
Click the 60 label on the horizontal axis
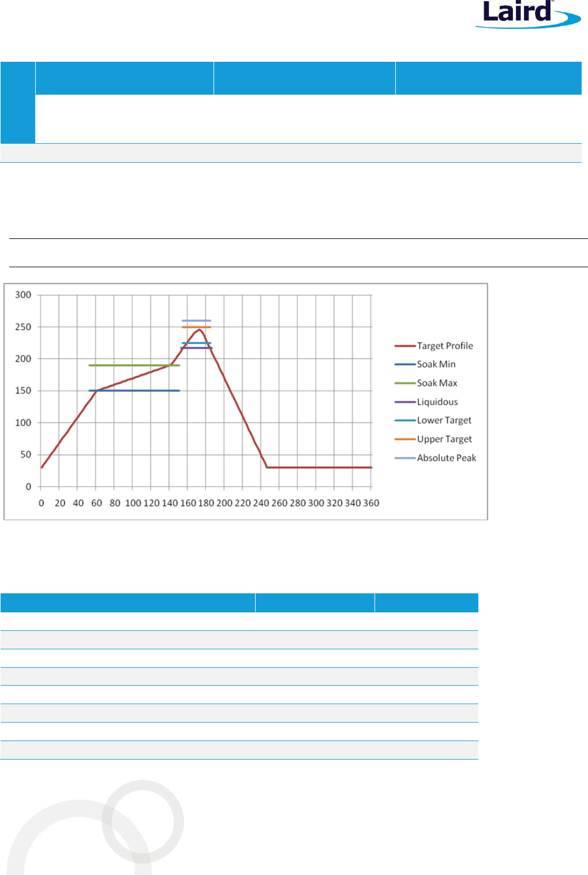pos(96,503)
